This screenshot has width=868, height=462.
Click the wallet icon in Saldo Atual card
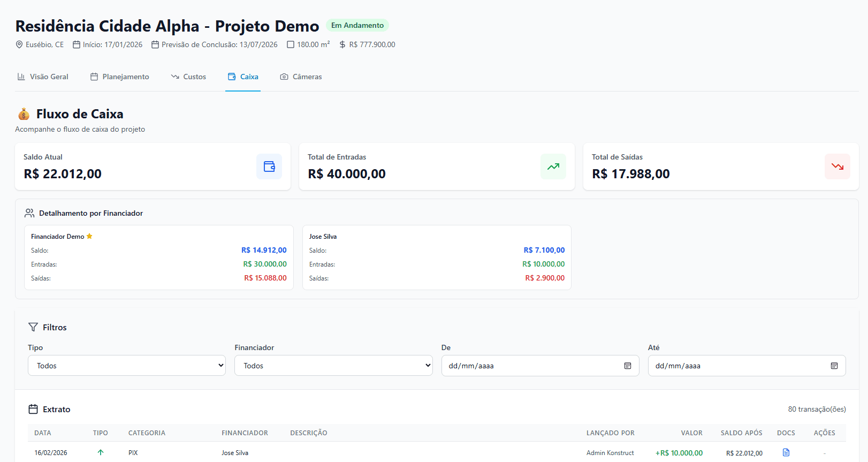269,166
